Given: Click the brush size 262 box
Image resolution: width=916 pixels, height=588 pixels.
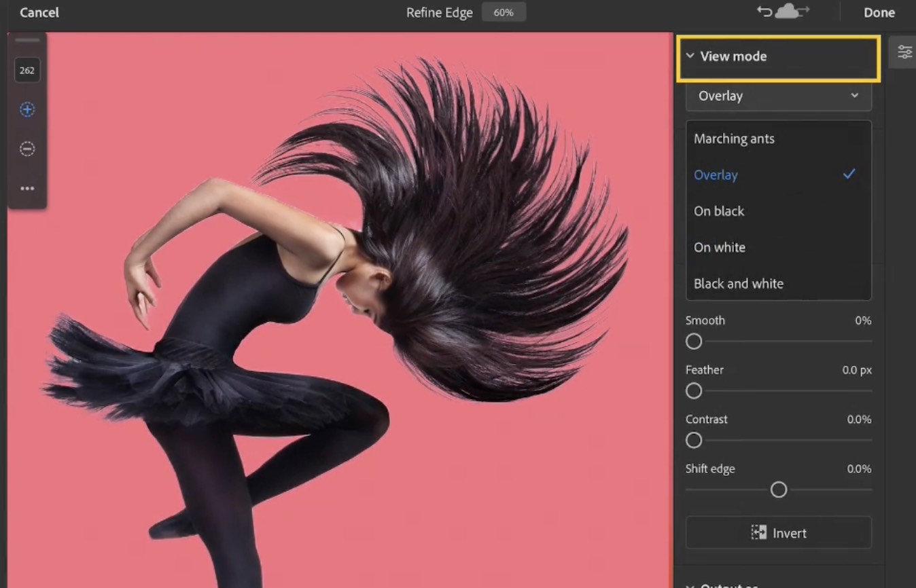Looking at the screenshot, I should 27,70.
